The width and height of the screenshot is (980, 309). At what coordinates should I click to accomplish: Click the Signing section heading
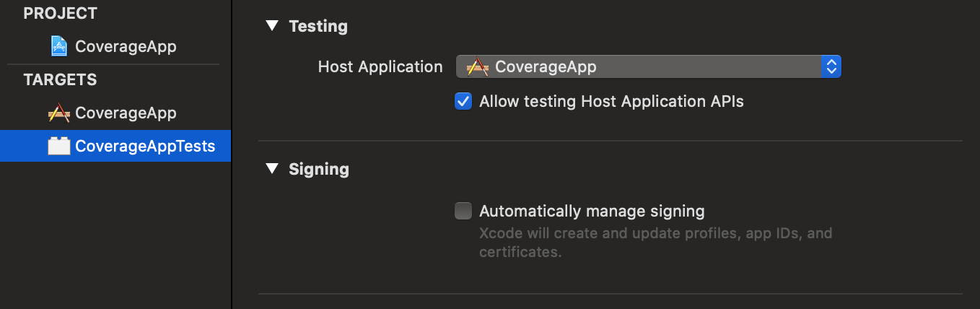319,169
